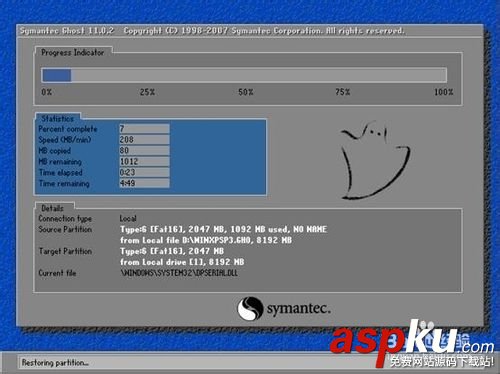Click the 0% progress marker
This screenshot has height=374, width=500.
coord(47,92)
